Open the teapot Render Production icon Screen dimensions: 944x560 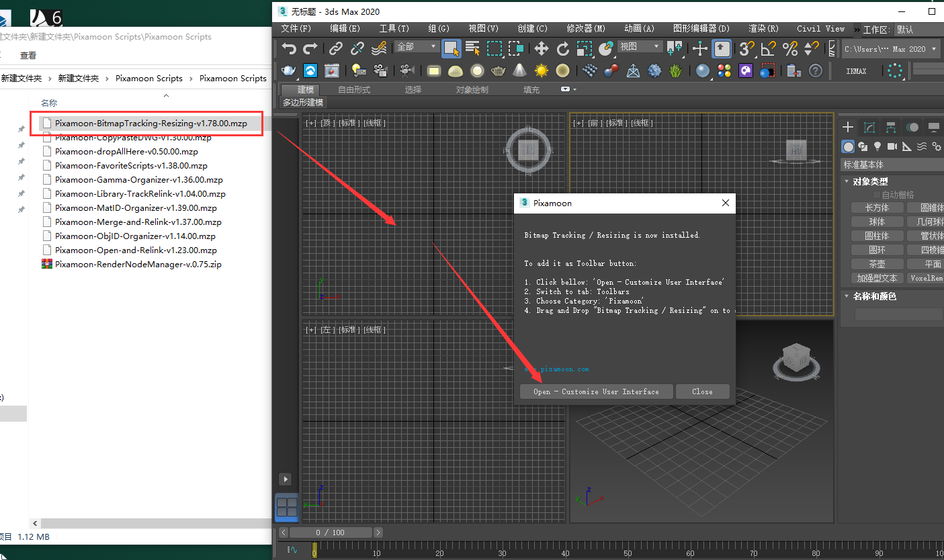pyautogui.click(x=289, y=71)
